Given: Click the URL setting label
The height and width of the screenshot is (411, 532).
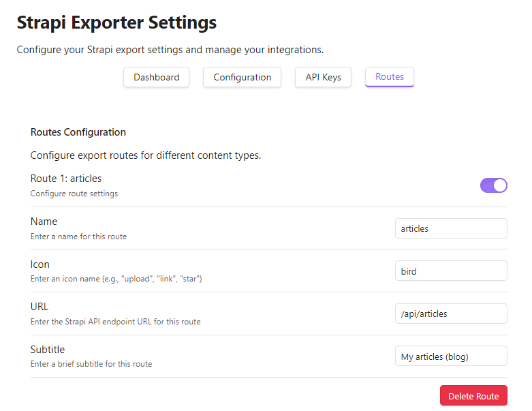Looking at the screenshot, I should pos(40,307).
